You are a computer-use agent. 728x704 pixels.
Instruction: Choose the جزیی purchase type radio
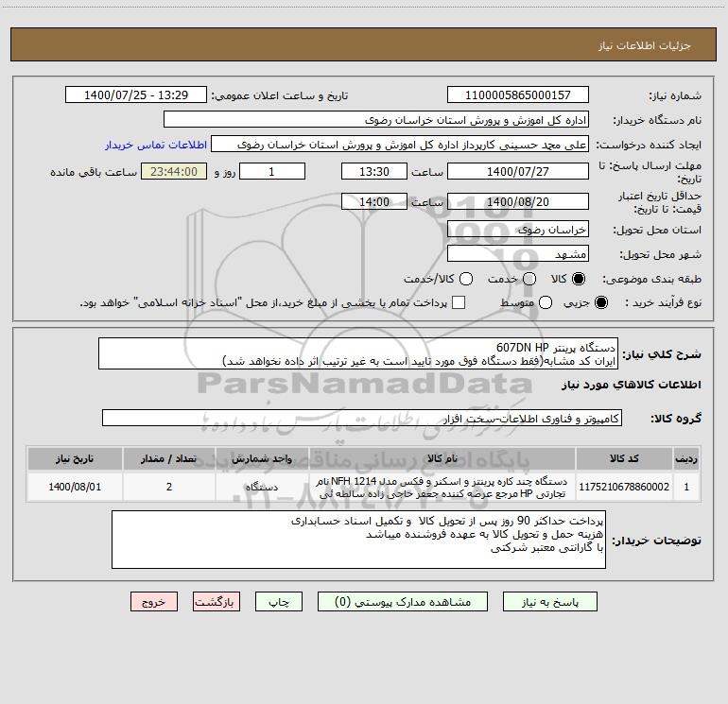(x=600, y=302)
